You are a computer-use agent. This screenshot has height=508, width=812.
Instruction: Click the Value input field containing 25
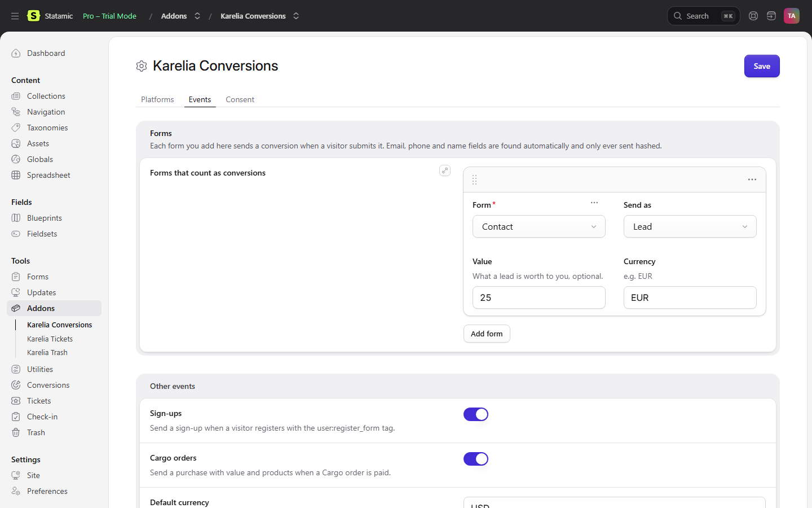pyautogui.click(x=539, y=297)
